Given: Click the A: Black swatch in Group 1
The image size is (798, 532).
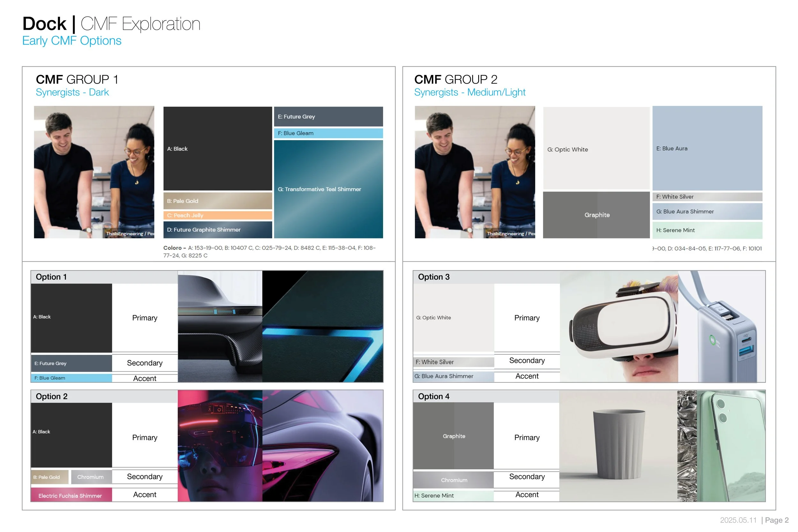Looking at the screenshot, I should (x=217, y=149).
